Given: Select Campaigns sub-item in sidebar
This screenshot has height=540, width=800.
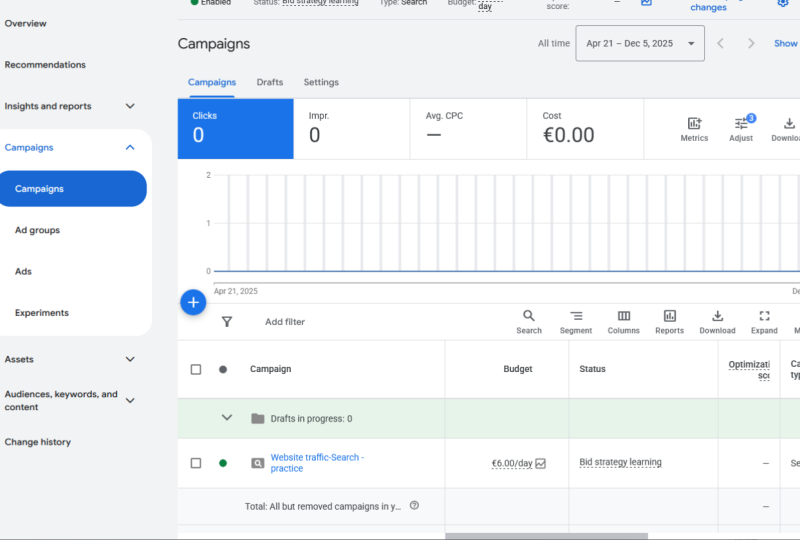Looking at the screenshot, I should [73, 189].
